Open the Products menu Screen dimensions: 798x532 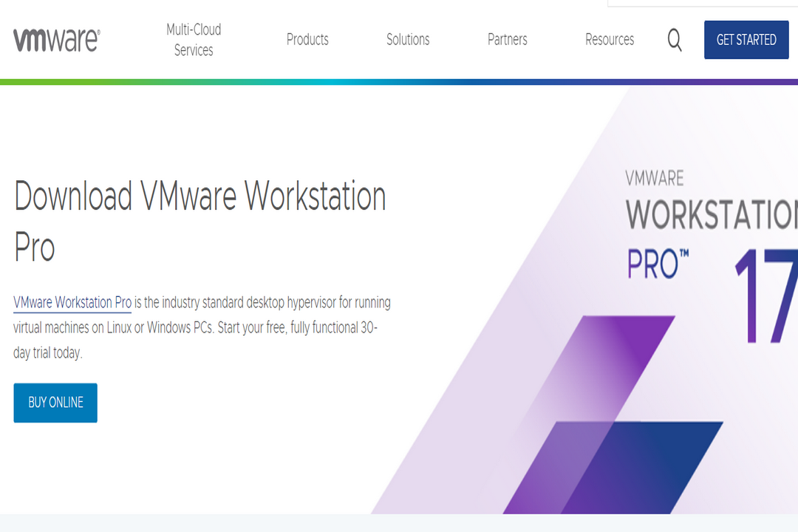(307, 40)
